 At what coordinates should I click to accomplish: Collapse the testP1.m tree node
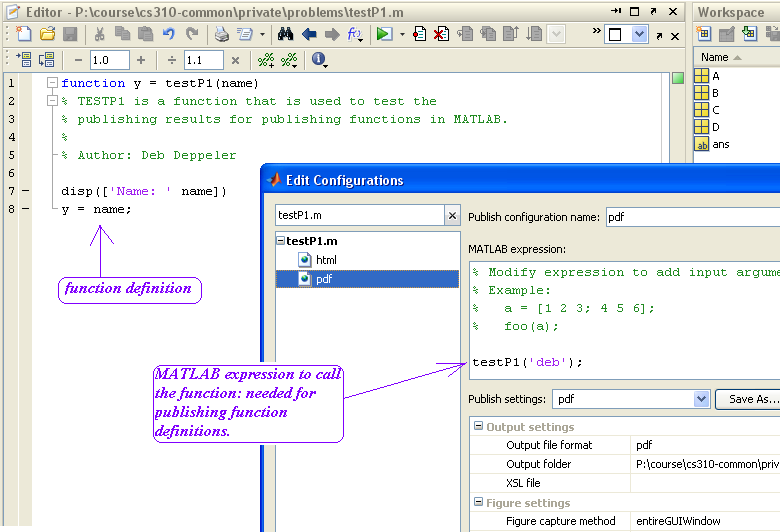(280, 241)
